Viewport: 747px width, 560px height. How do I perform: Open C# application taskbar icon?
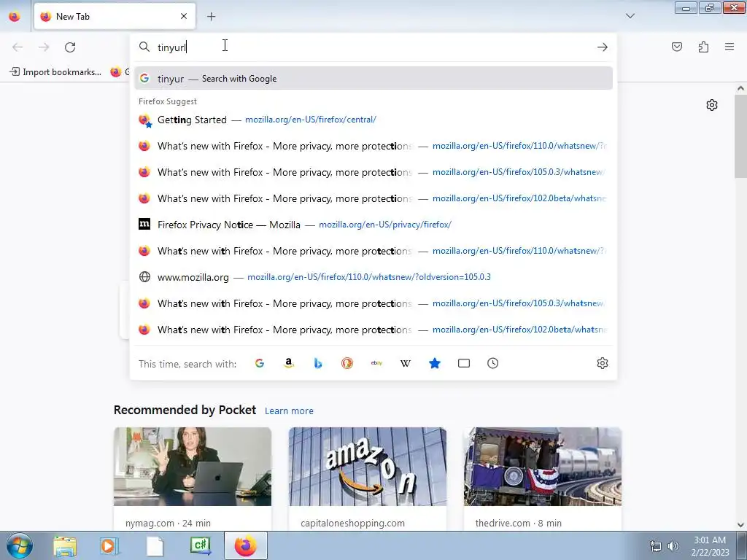(x=201, y=545)
